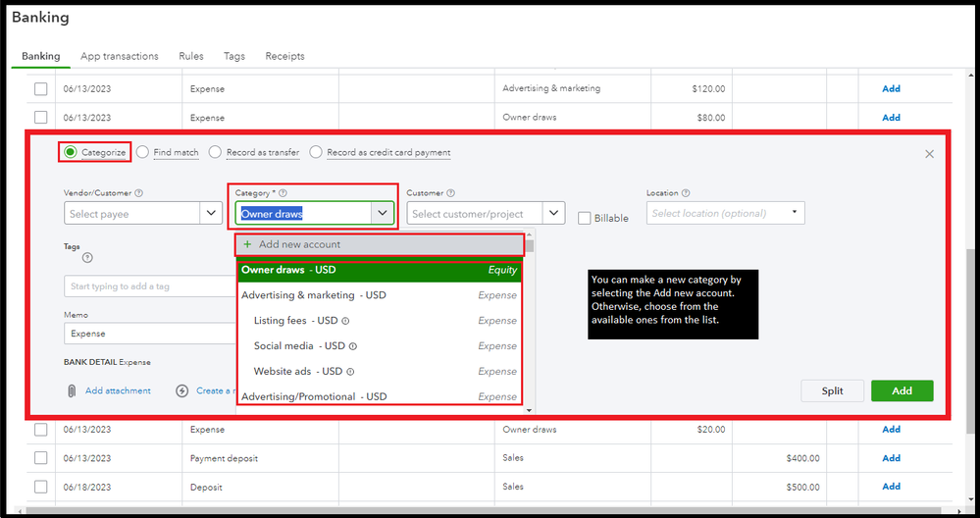Select the Find match radio option

(x=142, y=152)
